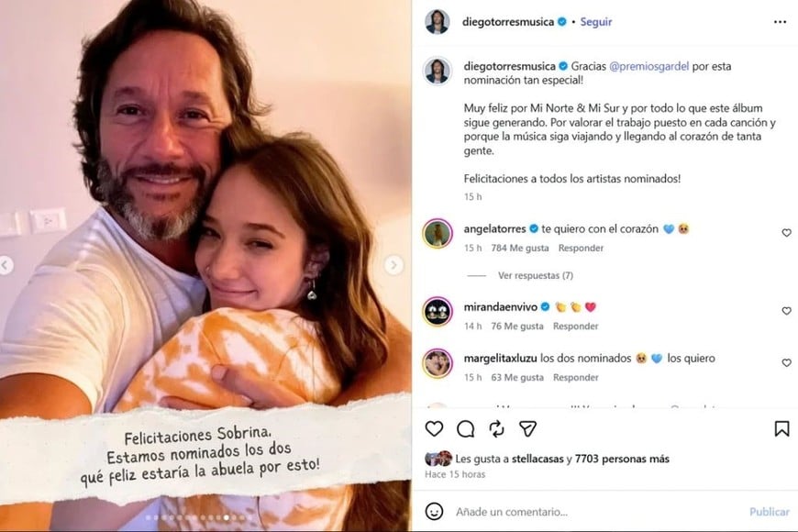Share post via paper plane icon
This screenshot has height=532, width=798.
point(527,428)
